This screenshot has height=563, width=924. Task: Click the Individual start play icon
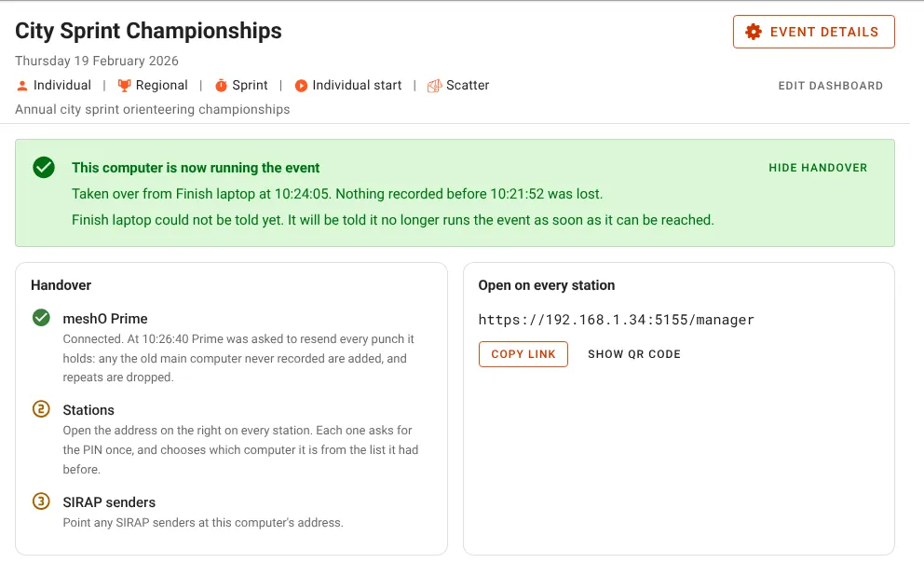pyautogui.click(x=301, y=86)
